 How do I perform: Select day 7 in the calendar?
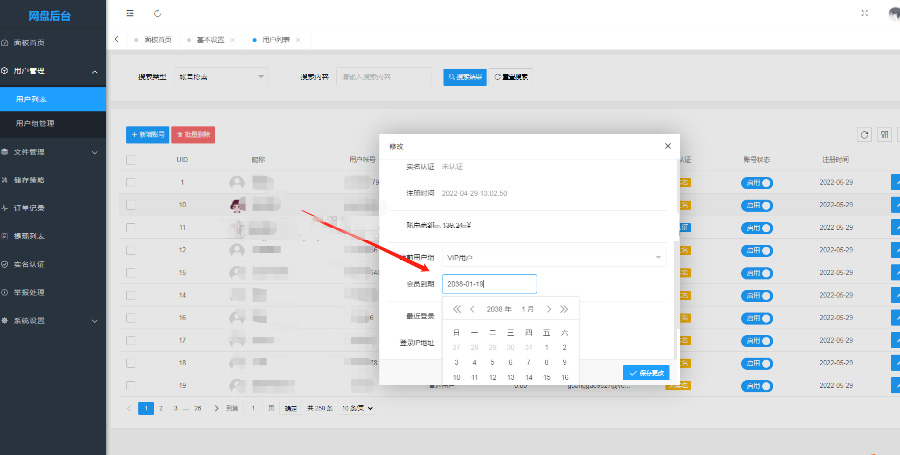pyautogui.click(x=529, y=363)
